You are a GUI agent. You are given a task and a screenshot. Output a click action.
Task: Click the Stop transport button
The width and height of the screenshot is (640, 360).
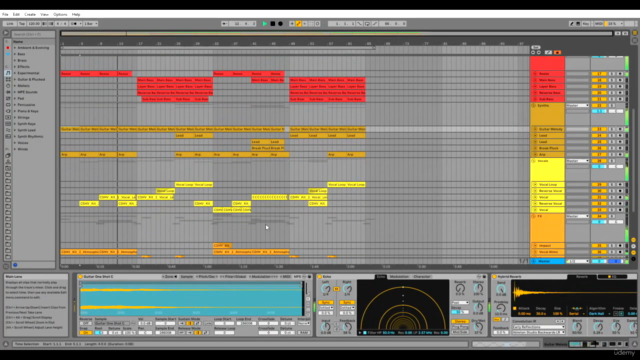[x=273, y=24]
